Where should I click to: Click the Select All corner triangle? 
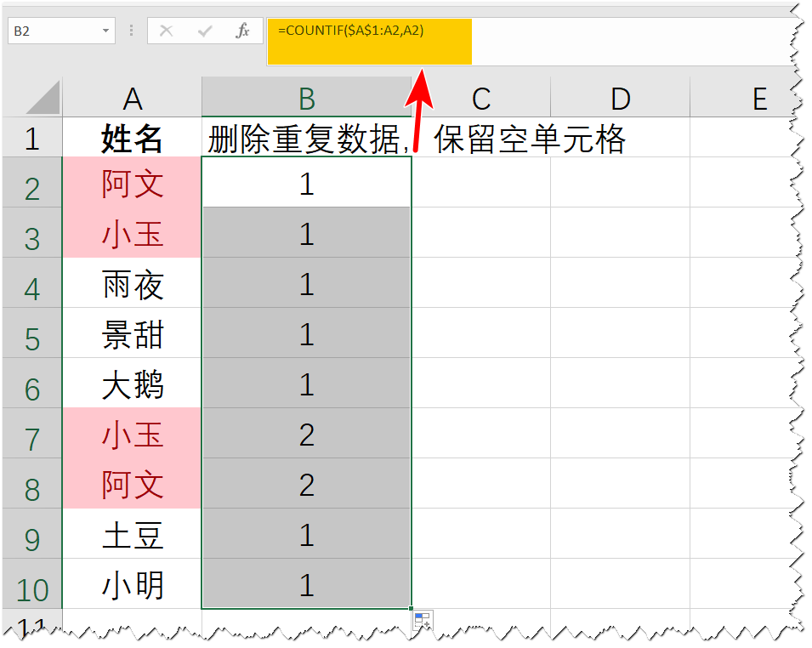43,98
